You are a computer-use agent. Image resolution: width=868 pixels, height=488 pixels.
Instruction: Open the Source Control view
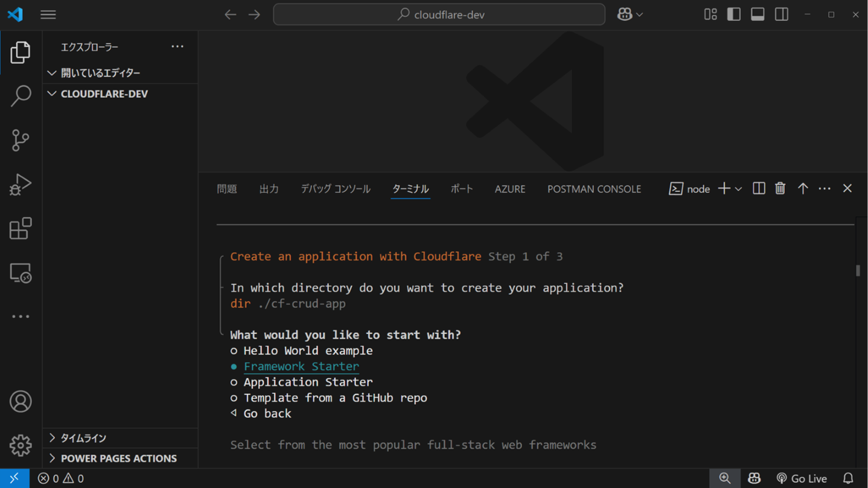pos(21,140)
